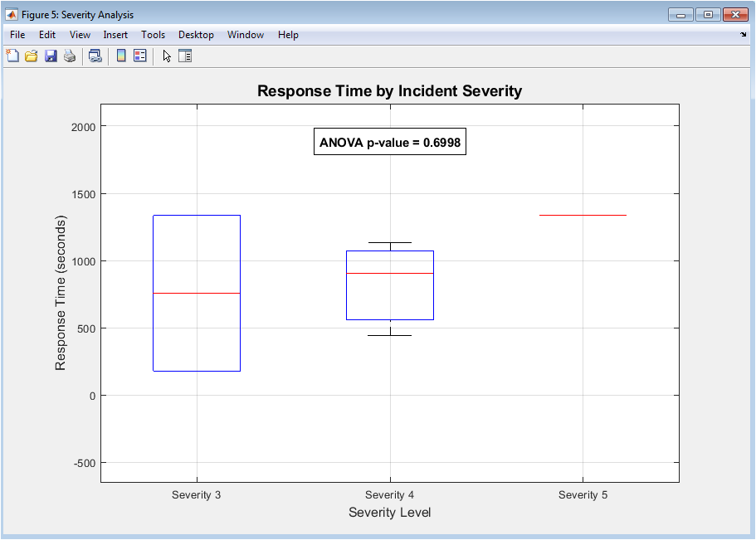Open the File menu
756x540 pixels.
(17, 35)
